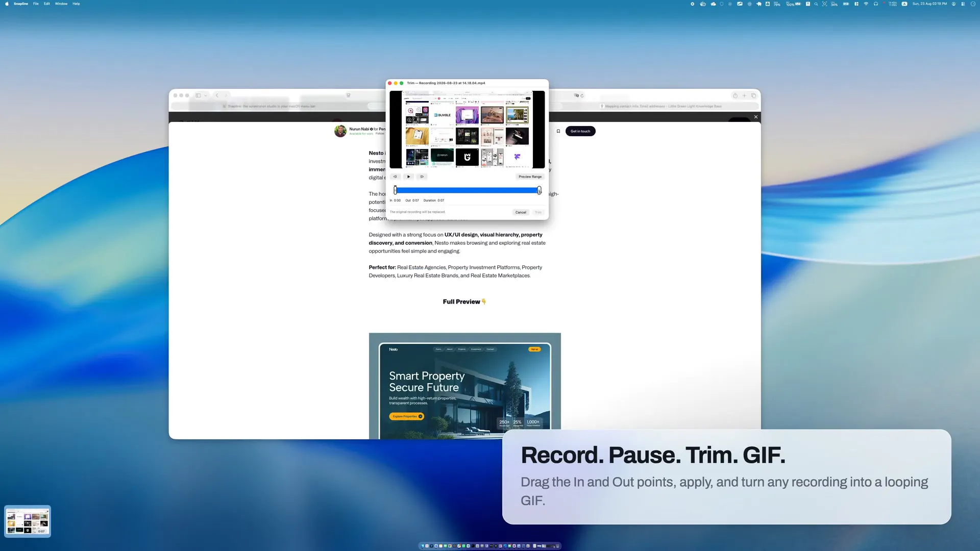Screen dimensions: 980x551
Task: Open Control Center in menu bar
Action: [x=963, y=4]
